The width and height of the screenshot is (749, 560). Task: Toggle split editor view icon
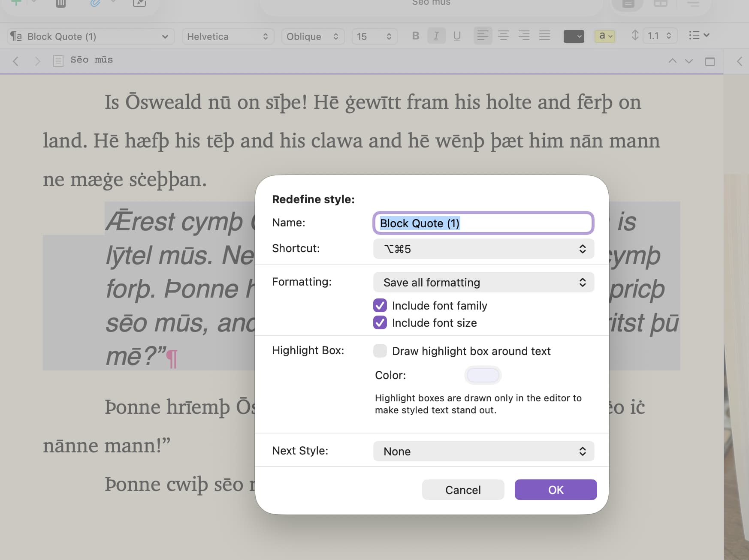[x=710, y=61]
